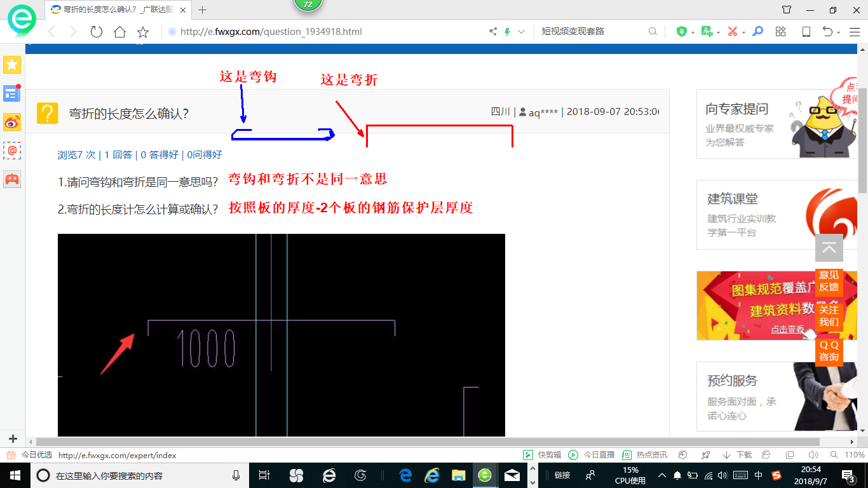The width and height of the screenshot is (868, 488).
Task: Toggle the green lightning speed mode
Action: [x=507, y=32]
